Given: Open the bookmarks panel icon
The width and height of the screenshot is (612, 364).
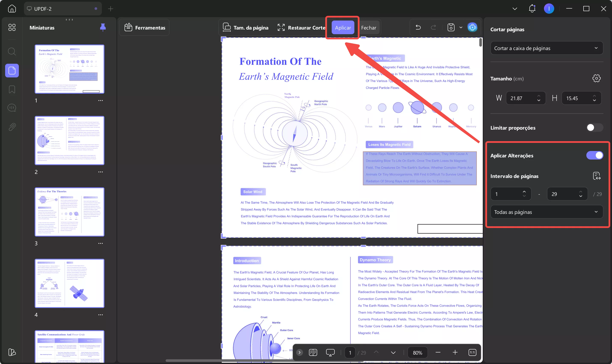Looking at the screenshot, I should pyautogui.click(x=12, y=89).
